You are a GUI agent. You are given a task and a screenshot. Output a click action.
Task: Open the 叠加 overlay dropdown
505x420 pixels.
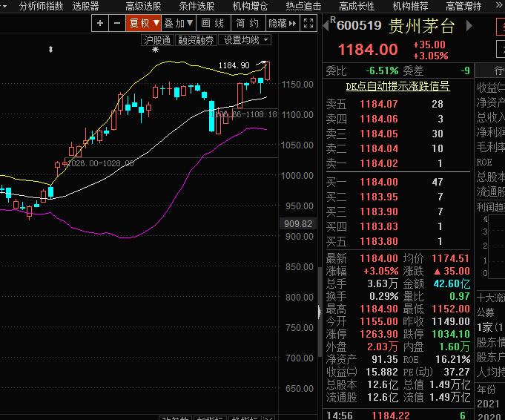coord(179,23)
